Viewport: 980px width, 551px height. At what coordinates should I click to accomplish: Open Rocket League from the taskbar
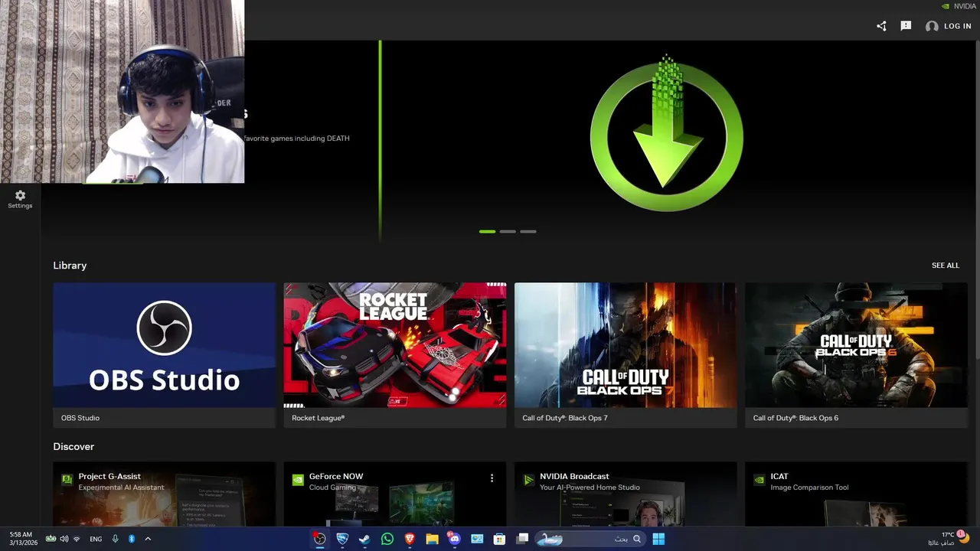342,539
